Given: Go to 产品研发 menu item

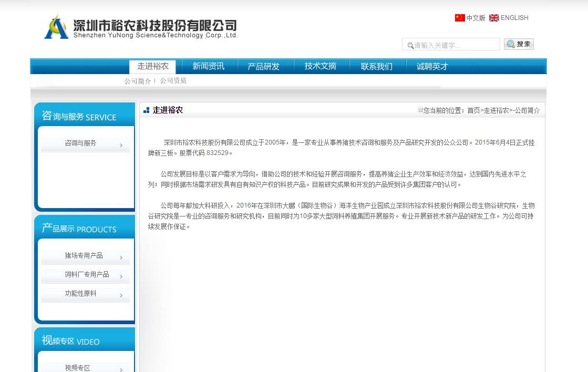Looking at the screenshot, I should pos(263,66).
